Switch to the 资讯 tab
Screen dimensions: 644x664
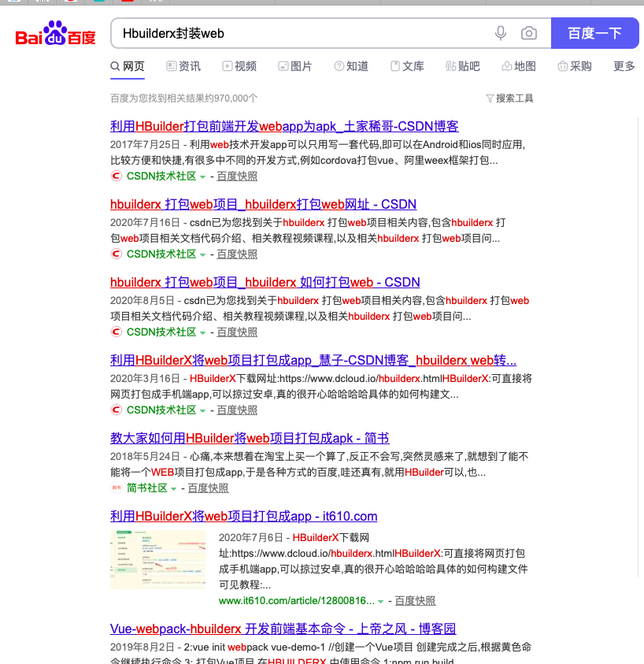183,66
